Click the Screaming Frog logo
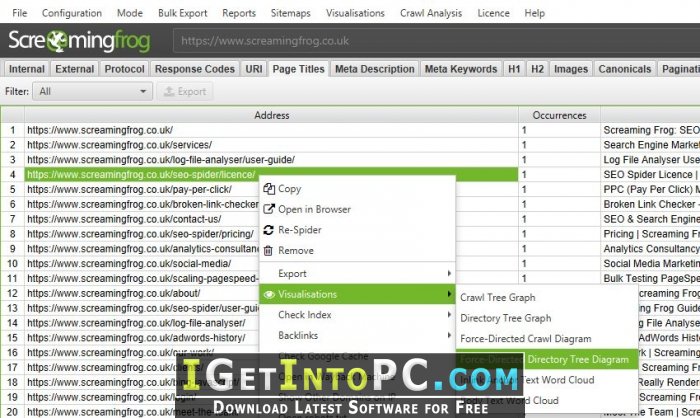 tap(79, 41)
